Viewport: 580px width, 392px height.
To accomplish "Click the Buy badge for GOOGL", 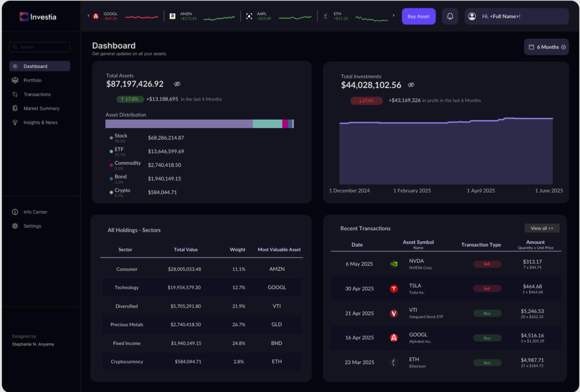I will click(x=487, y=338).
